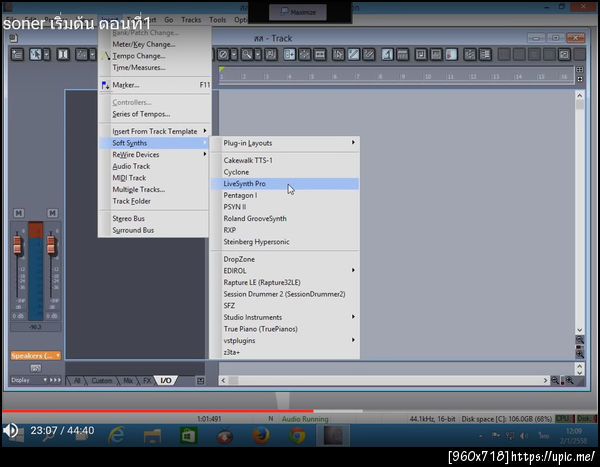Click the vertical scrollbar's up arrow
The image size is (600, 467).
tap(580, 95)
